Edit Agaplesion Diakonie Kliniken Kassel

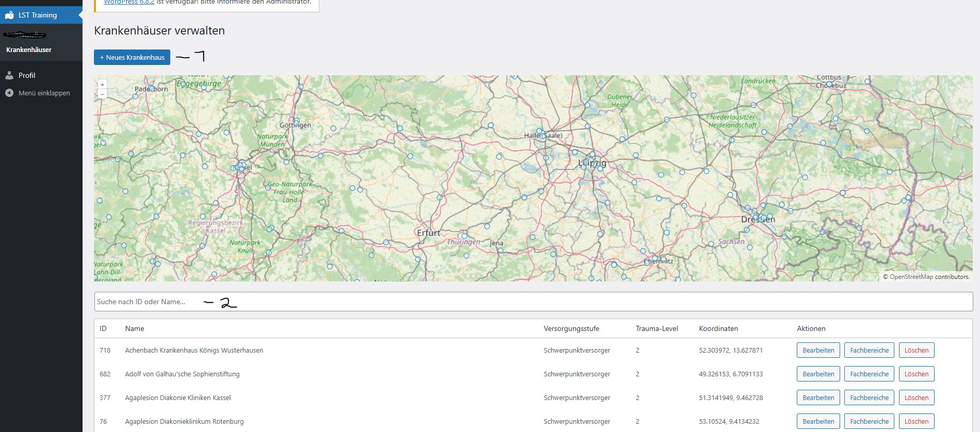(818, 397)
